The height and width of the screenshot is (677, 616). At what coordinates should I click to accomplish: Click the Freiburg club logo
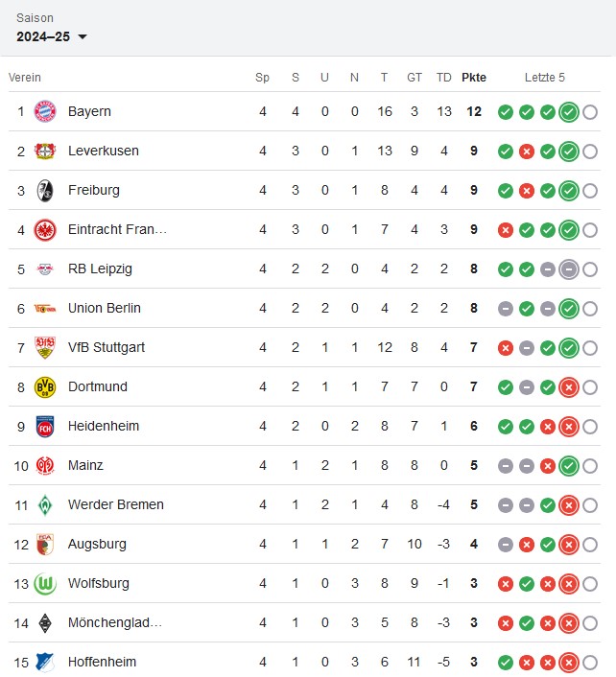click(45, 190)
